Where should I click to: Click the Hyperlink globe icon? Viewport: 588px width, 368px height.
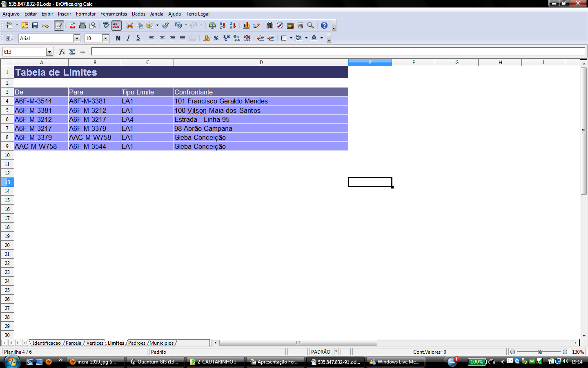coord(212,25)
